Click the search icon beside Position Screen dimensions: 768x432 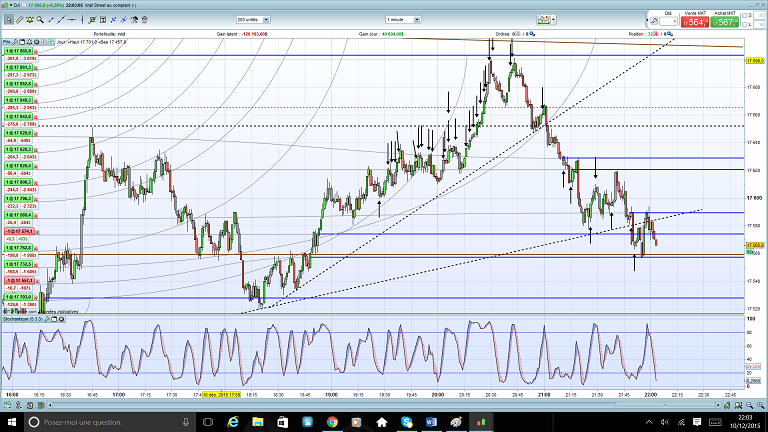click(x=670, y=34)
